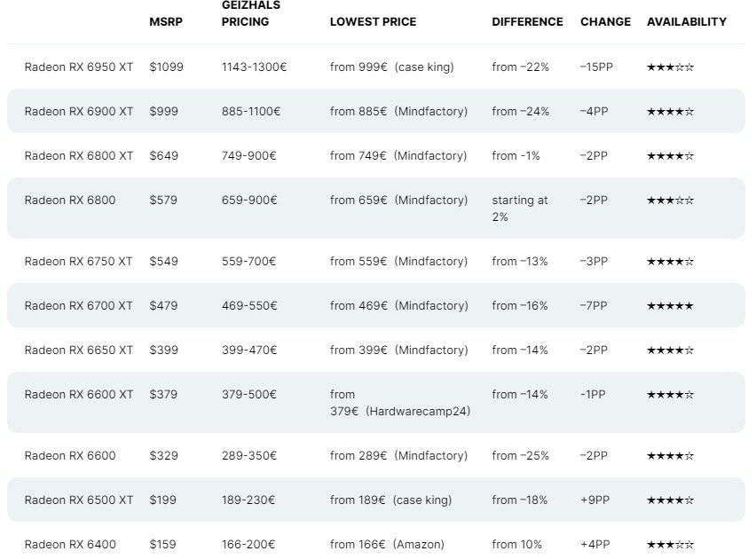Click the Amazon retailer for RX 6400
Image resolution: width=756 pixels, height=559 pixels.
coord(419,545)
